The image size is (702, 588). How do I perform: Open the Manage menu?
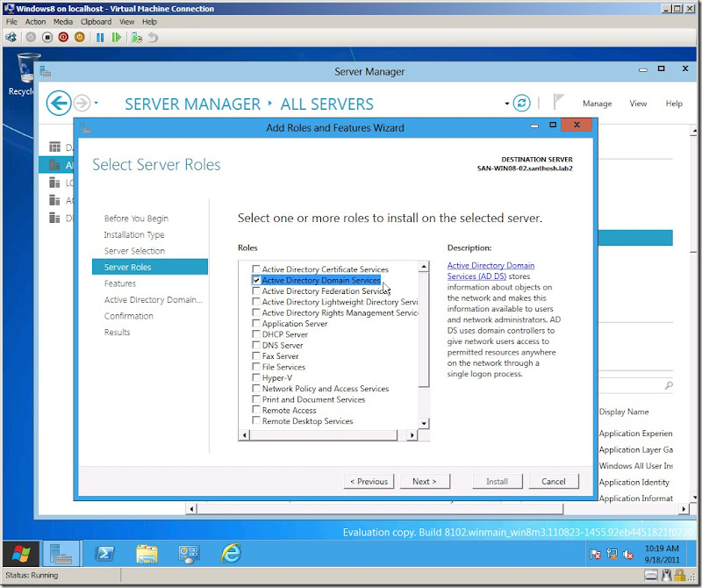click(597, 104)
